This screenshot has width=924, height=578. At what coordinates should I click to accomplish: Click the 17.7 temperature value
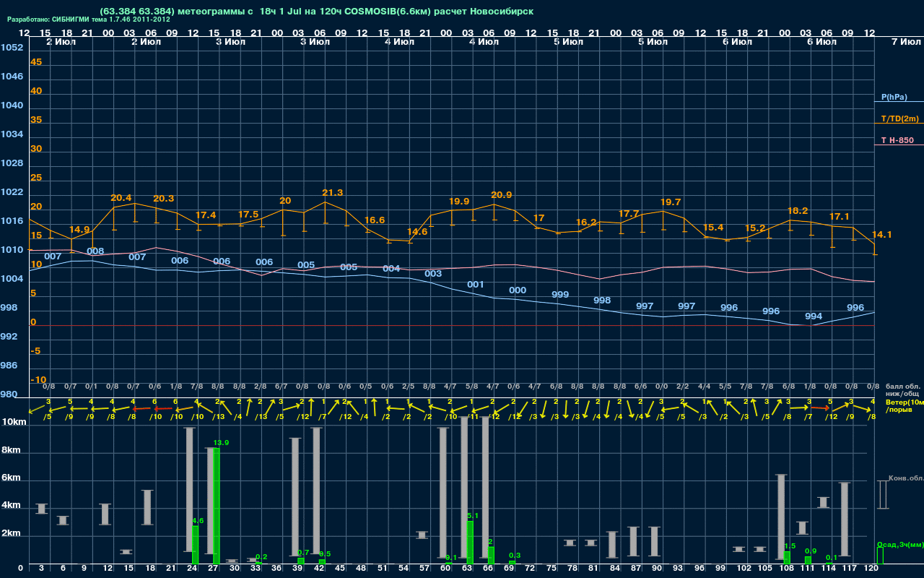[629, 214]
